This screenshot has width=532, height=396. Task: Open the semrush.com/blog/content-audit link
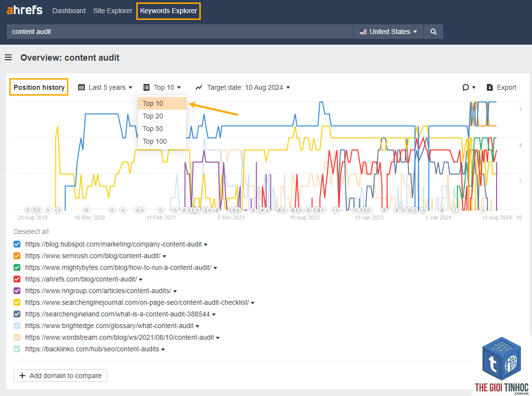click(x=93, y=256)
